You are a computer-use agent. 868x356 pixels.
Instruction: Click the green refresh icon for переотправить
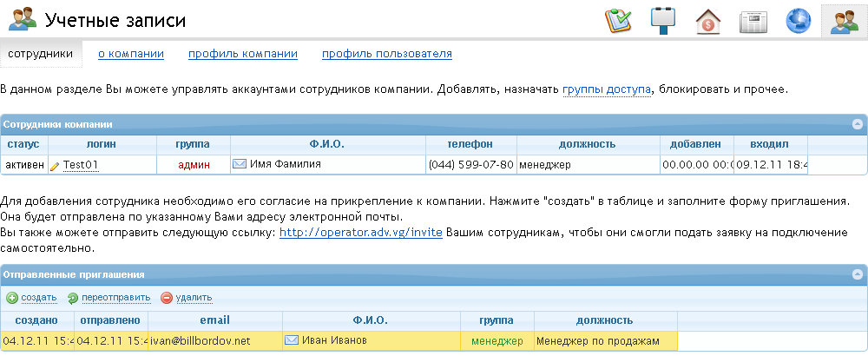click(x=73, y=299)
